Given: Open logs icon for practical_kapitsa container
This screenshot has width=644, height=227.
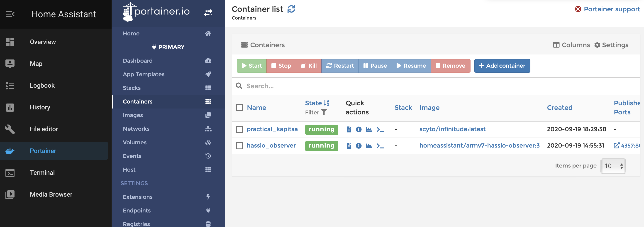Looking at the screenshot, I should (x=349, y=129).
